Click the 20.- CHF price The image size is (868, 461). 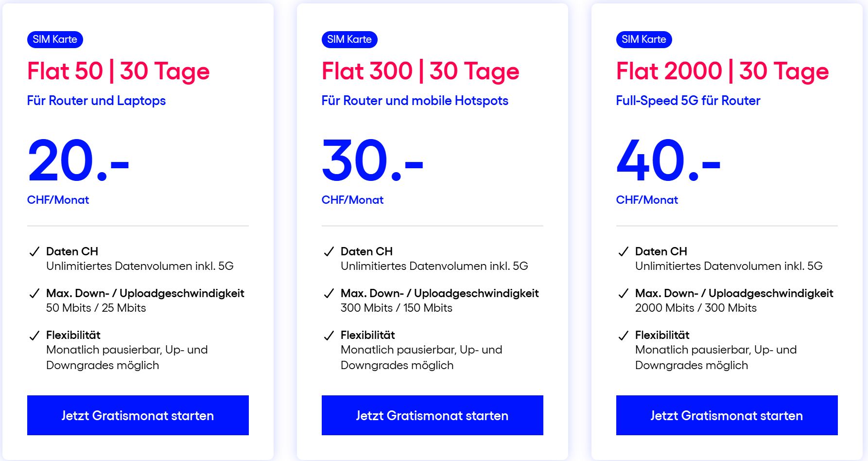(x=78, y=160)
